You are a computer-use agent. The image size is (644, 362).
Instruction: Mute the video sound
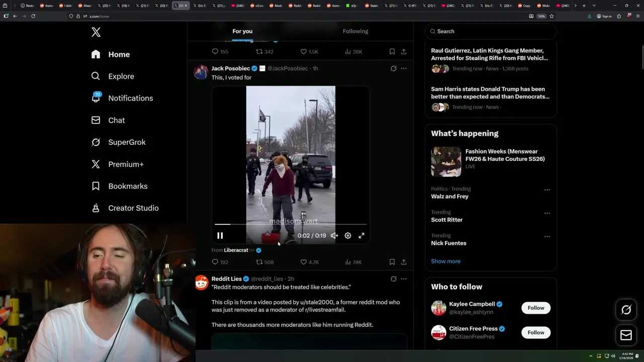click(334, 235)
